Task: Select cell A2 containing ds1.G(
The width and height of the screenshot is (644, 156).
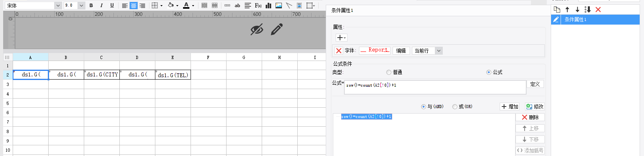Action: (31, 74)
